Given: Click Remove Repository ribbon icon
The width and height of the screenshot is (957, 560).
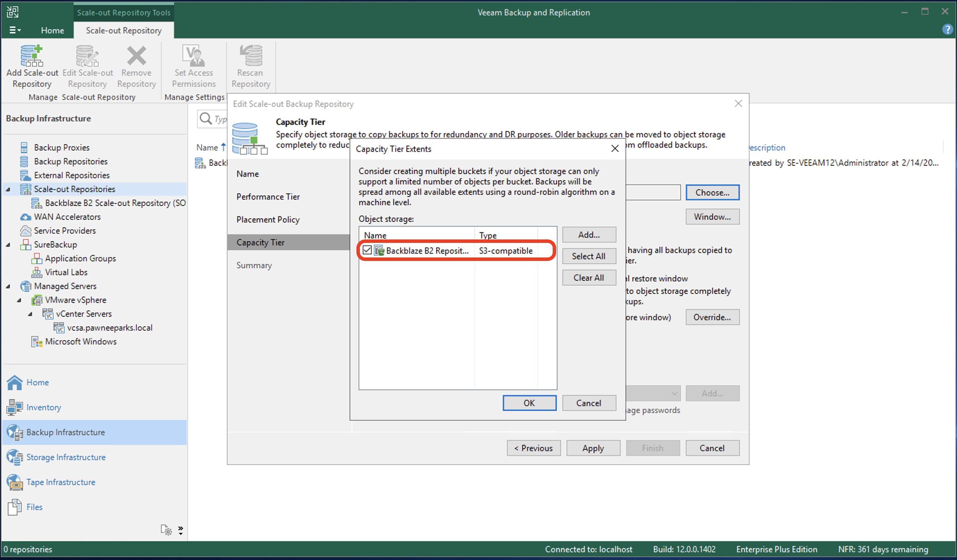Looking at the screenshot, I should pos(136,55).
